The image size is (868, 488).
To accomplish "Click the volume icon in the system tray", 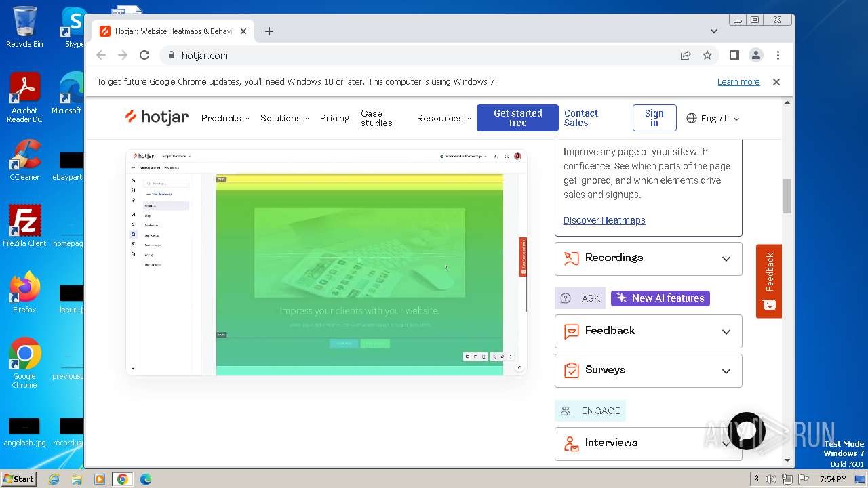I will (771, 479).
